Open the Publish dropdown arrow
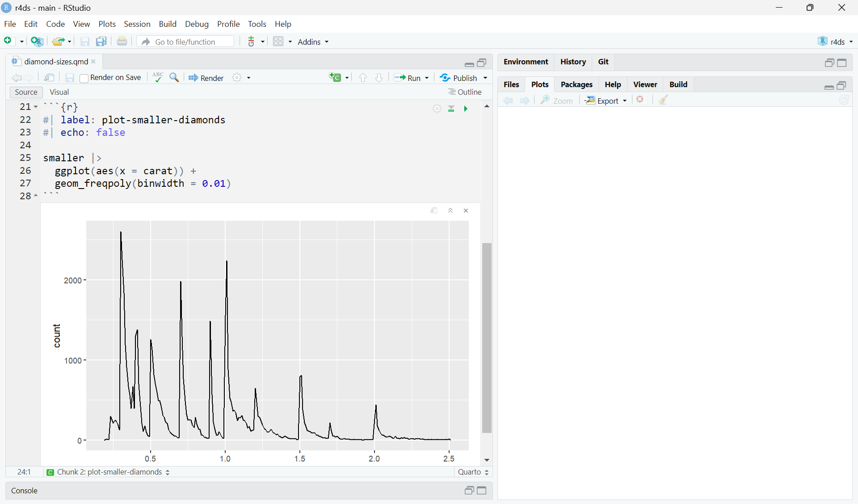This screenshot has width=858, height=504. point(485,78)
